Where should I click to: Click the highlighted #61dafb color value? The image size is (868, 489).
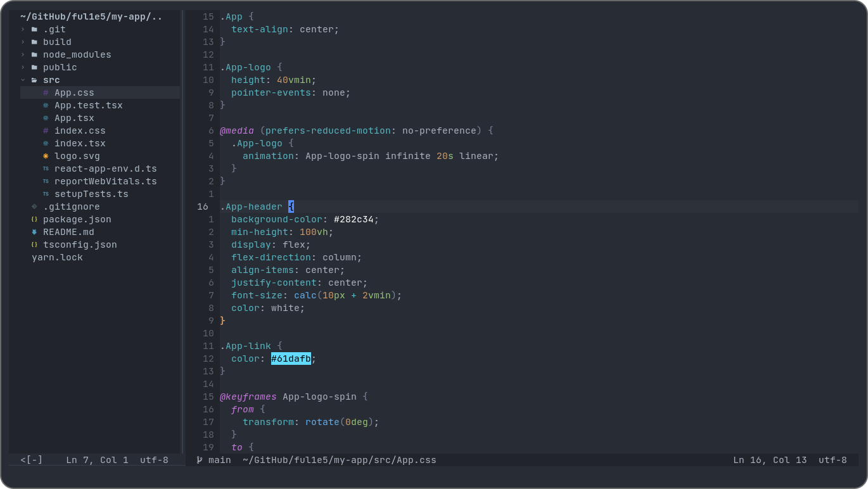(x=291, y=359)
